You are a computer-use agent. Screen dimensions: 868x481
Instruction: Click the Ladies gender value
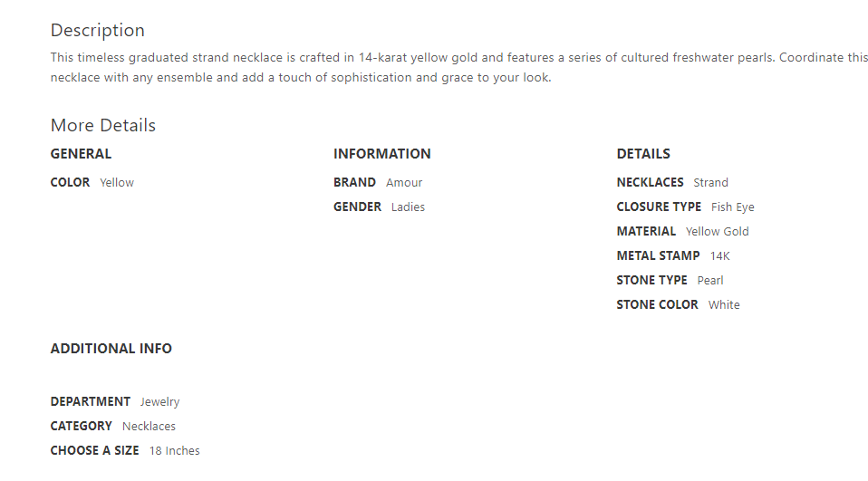tap(408, 207)
